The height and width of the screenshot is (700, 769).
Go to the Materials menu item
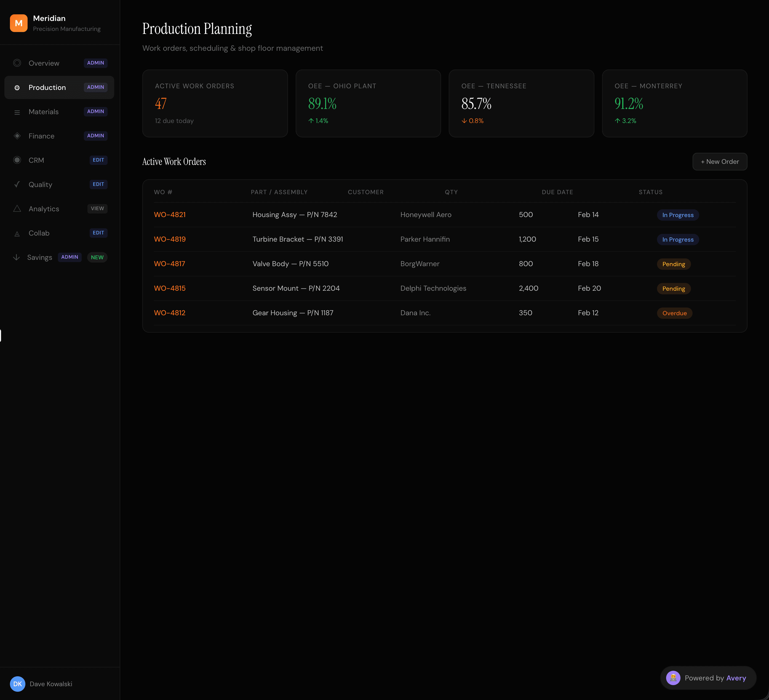44,112
